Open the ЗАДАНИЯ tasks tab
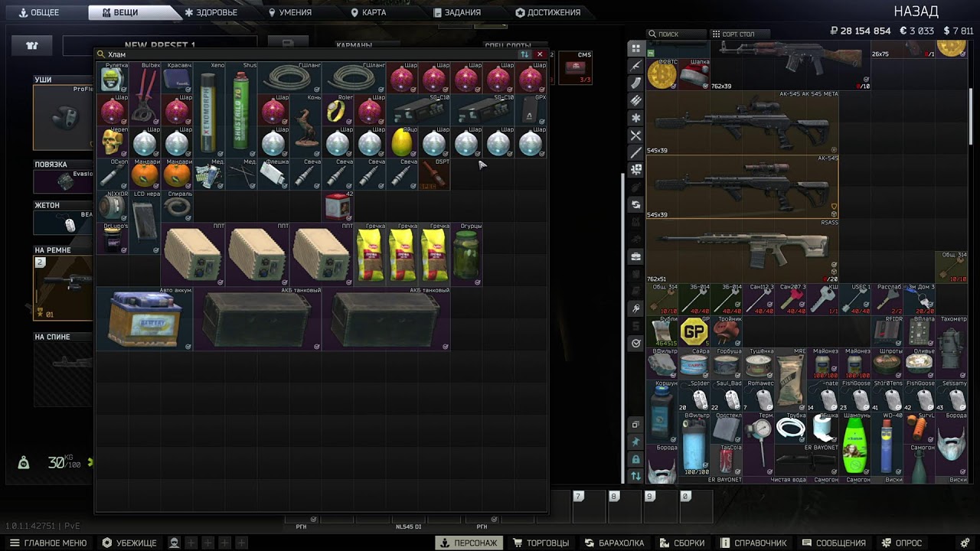Viewport: 980px width, 551px height. tap(457, 12)
